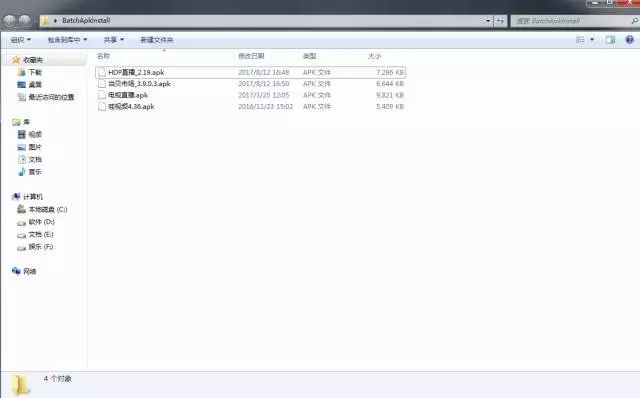640x398 pixels.
Task: Click the Back navigation arrow button
Action: (x=9, y=20)
